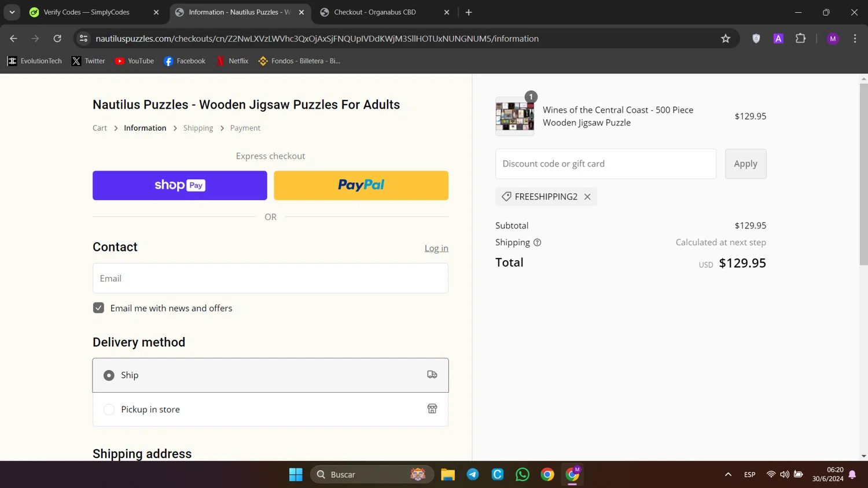Open YouTube bookmark

point(134,61)
